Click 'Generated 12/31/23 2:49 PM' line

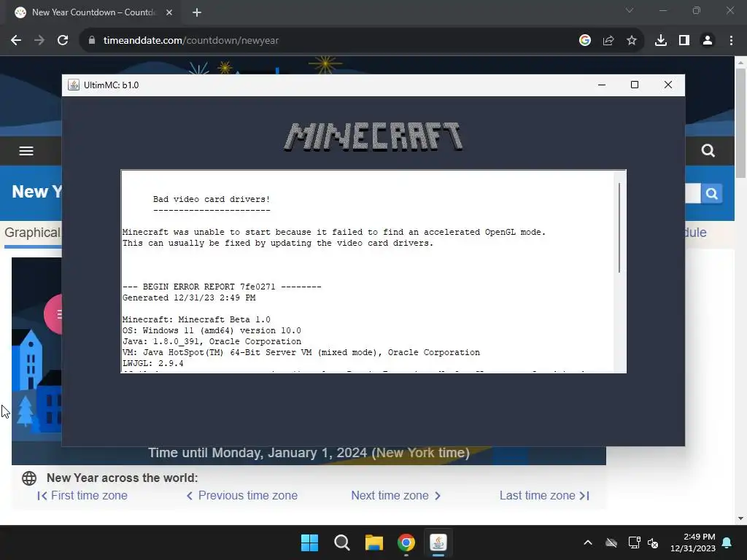coord(189,297)
